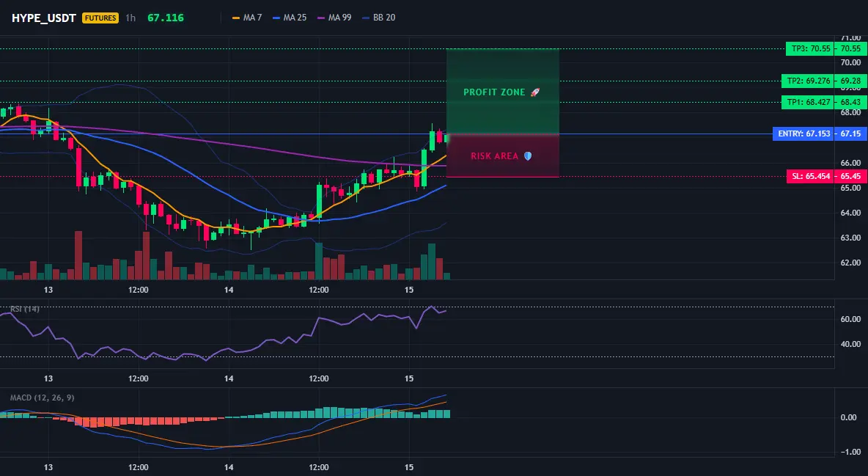
Task: Click the TP3: 70.55 target label
Action: (810, 48)
